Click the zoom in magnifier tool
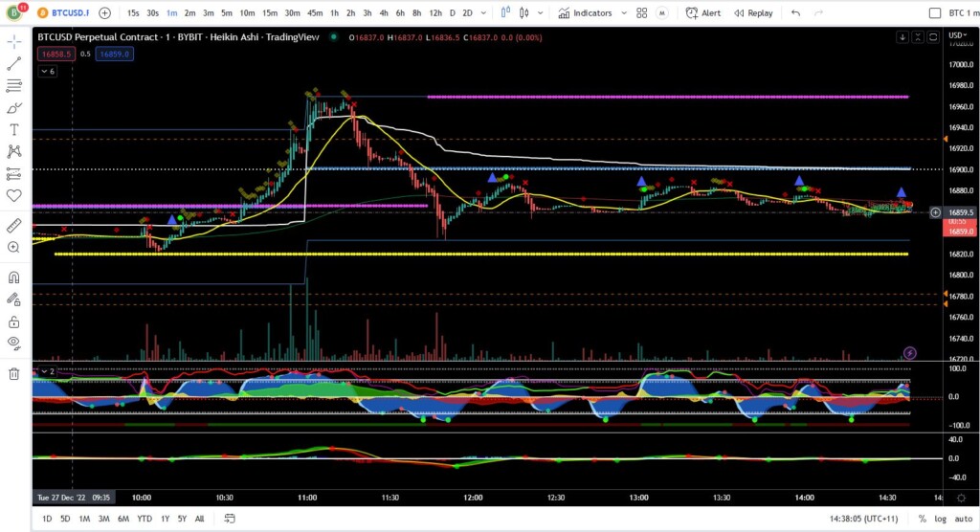The width and height of the screenshot is (980, 532). (14, 247)
